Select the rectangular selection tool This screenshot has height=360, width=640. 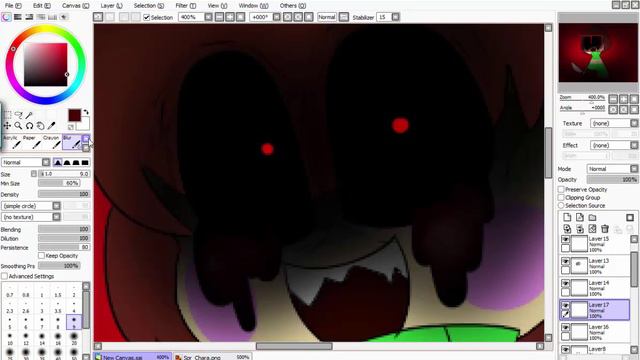pos(8,116)
